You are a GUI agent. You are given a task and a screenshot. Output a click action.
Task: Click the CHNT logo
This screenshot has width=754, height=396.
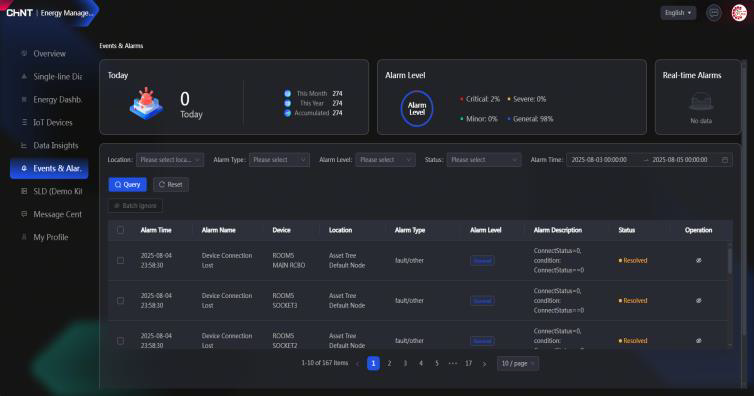click(x=19, y=13)
